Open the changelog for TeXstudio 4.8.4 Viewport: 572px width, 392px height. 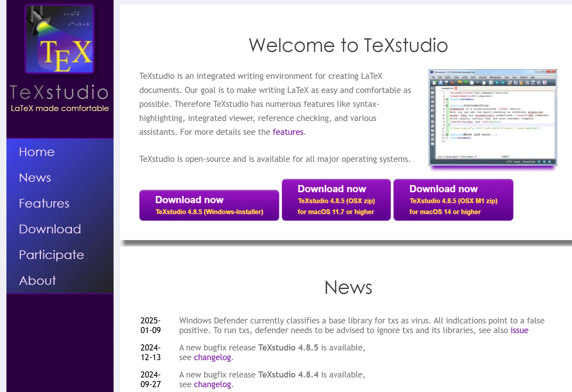pyautogui.click(x=212, y=384)
